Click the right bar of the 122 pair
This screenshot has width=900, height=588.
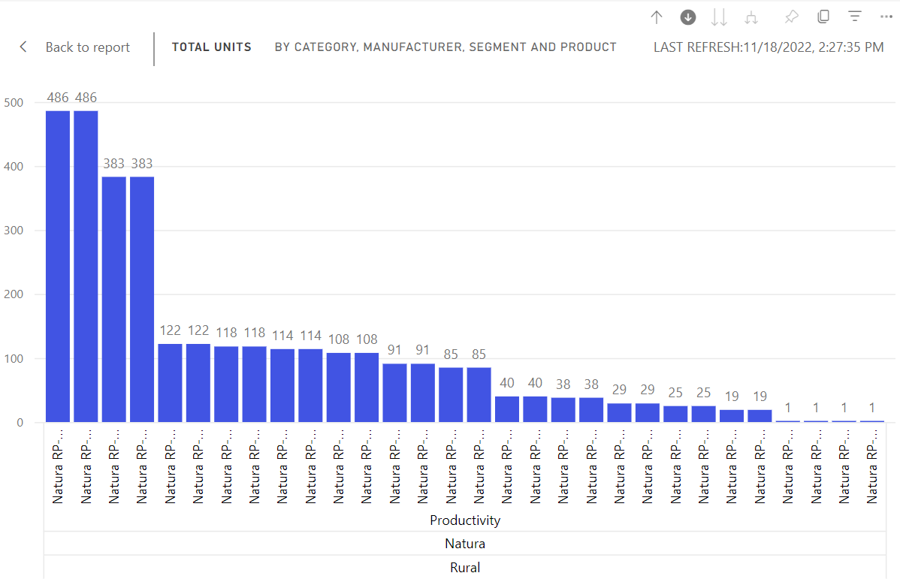point(198,383)
